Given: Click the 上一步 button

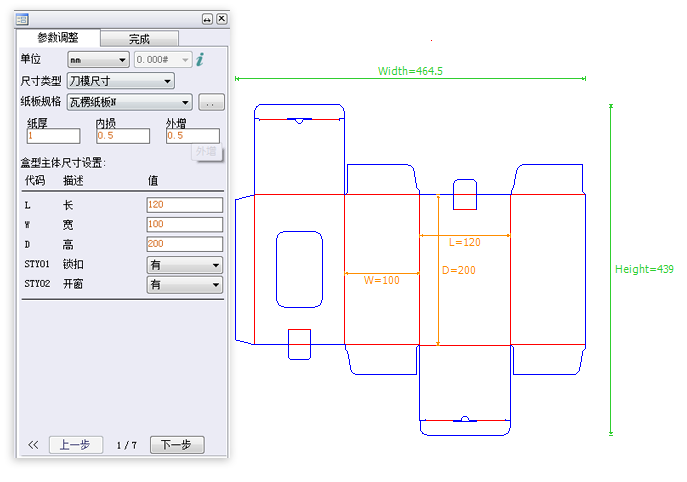Looking at the screenshot, I should tap(76, 445).
